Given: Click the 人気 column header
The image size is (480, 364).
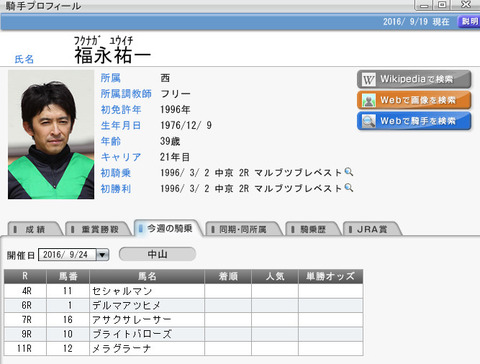Looking at the screenshot, I should (275, 276).
